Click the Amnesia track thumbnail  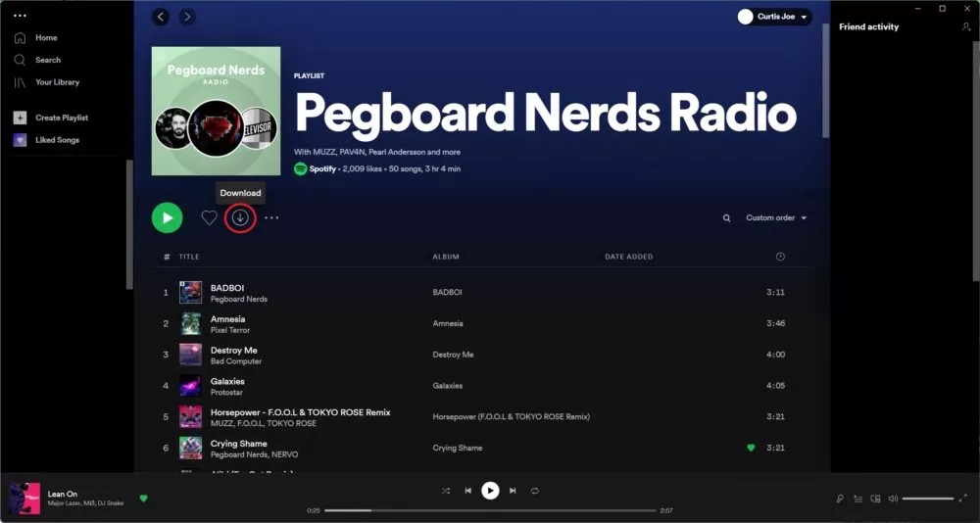191,323
